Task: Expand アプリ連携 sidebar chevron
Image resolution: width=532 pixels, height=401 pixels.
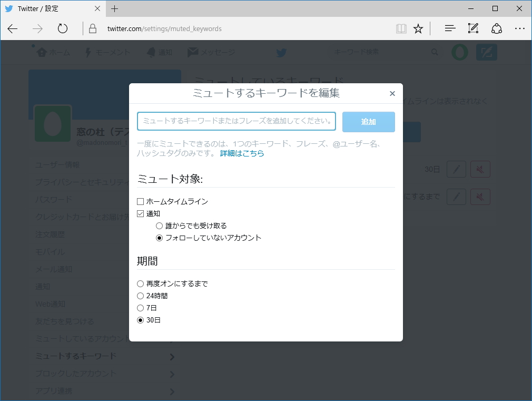Action: tap(172, 391)
